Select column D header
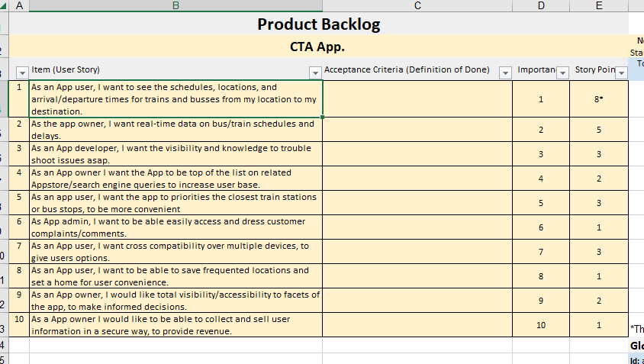 [541, 5]
